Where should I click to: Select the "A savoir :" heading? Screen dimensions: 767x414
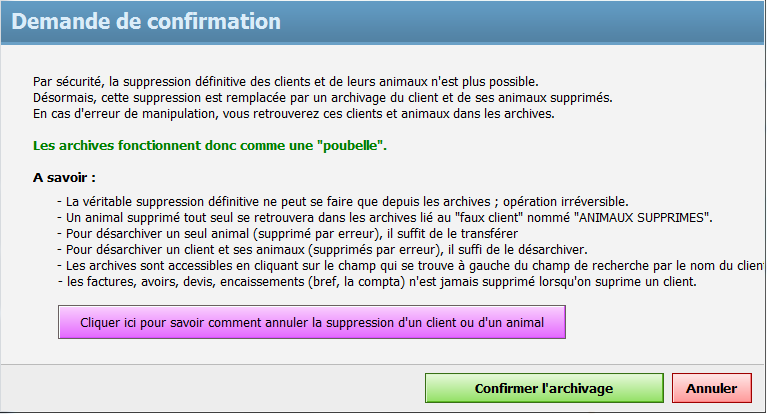[x=64, y=178]
